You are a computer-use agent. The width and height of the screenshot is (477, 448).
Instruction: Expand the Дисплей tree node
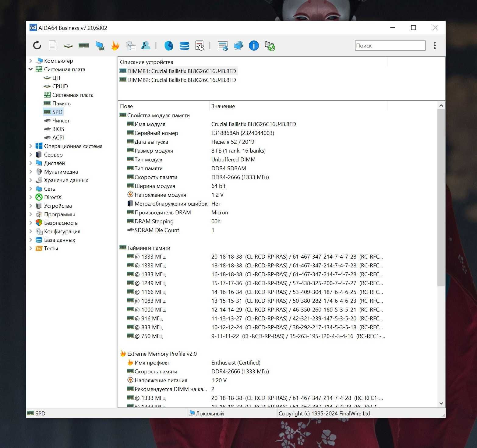pos(31,163)
